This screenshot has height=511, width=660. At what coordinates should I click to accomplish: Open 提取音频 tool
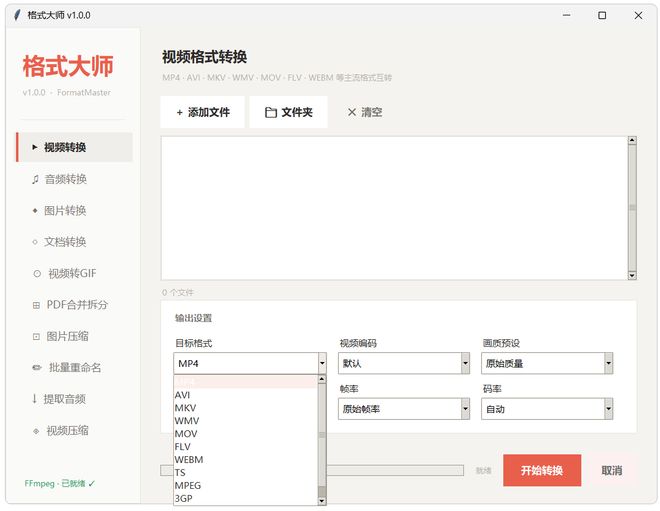(x=75, y=399)
